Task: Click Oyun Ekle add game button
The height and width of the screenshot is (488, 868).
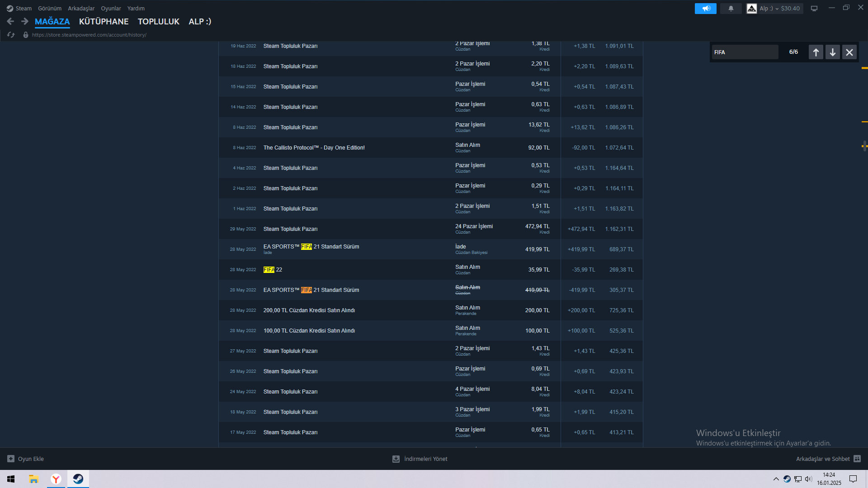Action: pyautogui.click(x=26, y=459)
